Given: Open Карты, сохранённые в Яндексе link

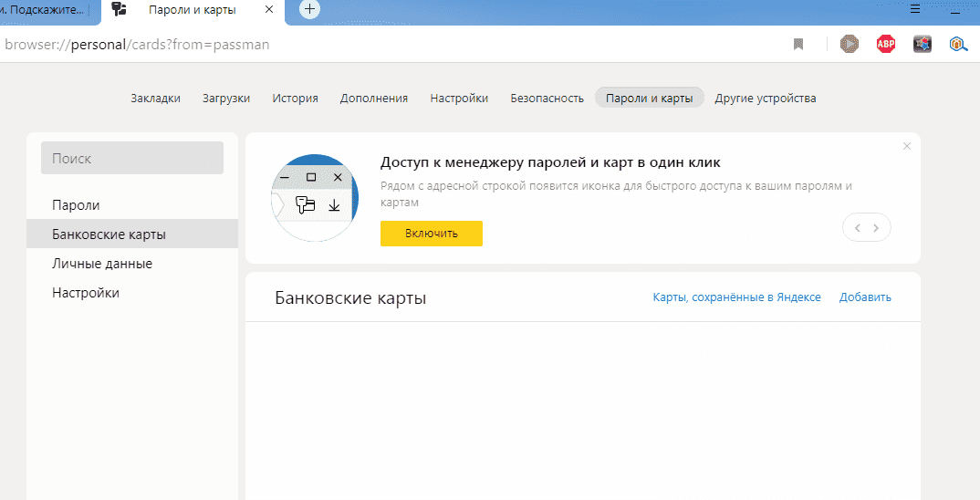Looking at the screenshot, I should 736,297.
